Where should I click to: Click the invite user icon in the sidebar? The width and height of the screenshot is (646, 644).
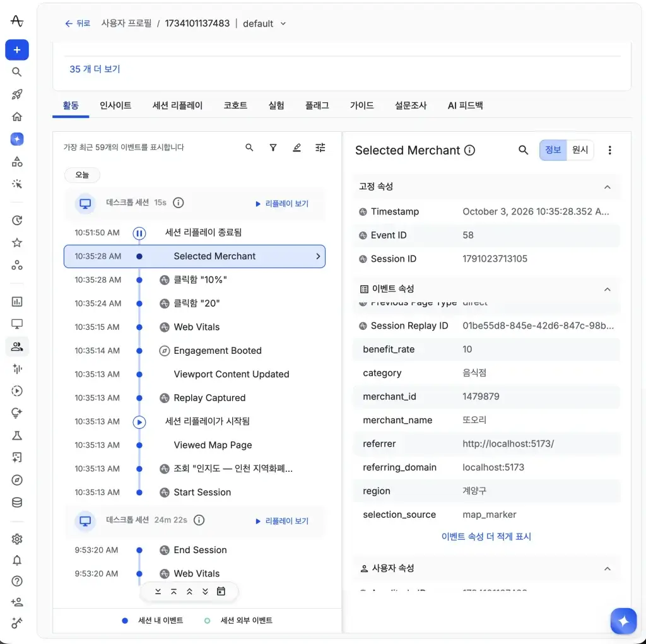(x=17, y=602)
